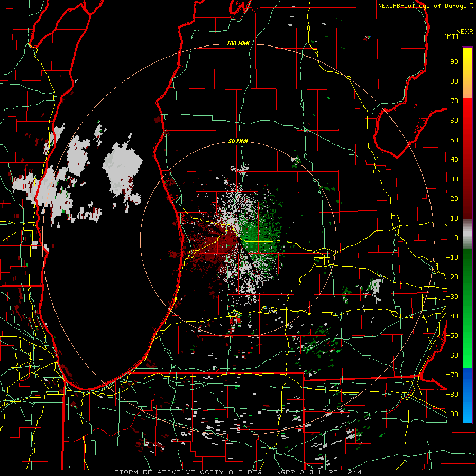Click the -20 scale value
This screenshot has height=476, width=476.
[452, 277]
